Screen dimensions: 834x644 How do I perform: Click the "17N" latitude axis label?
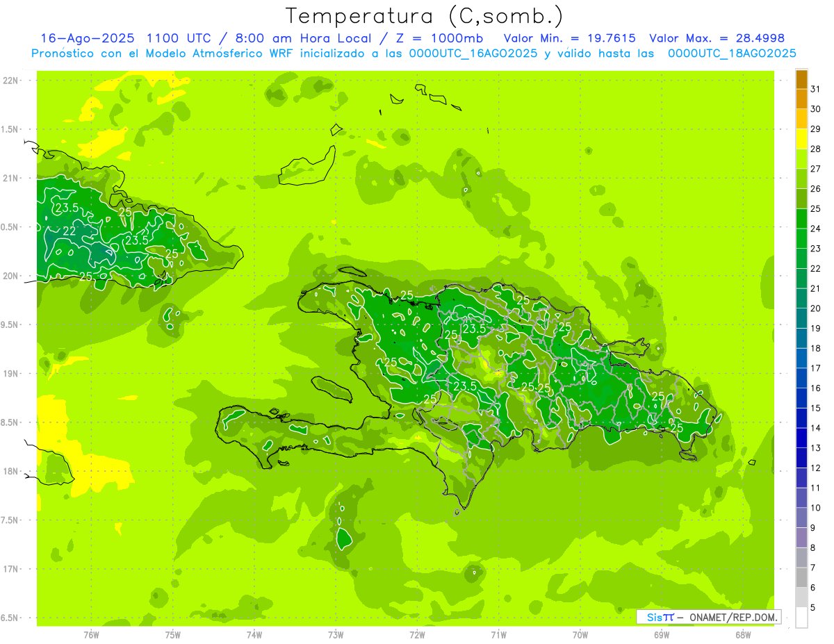(x=11, y=569)
